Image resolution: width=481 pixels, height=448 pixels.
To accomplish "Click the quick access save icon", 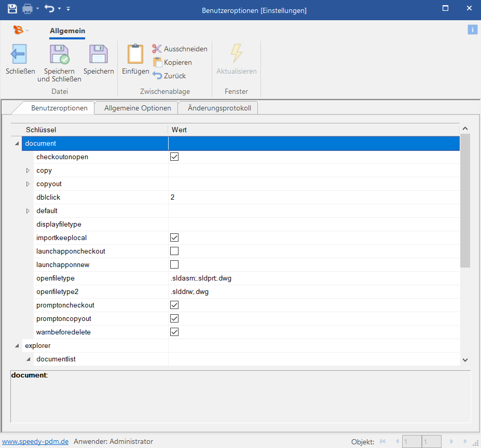I will point(12,9).
